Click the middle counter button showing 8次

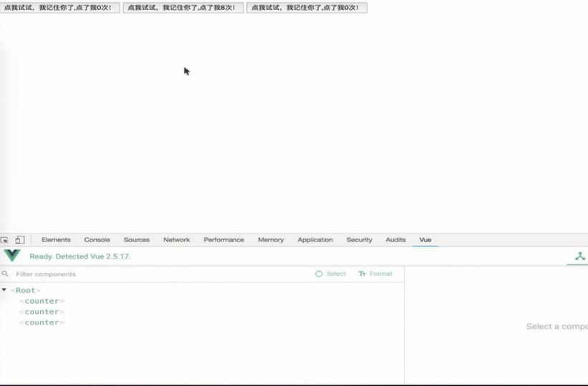click(183, 7)
